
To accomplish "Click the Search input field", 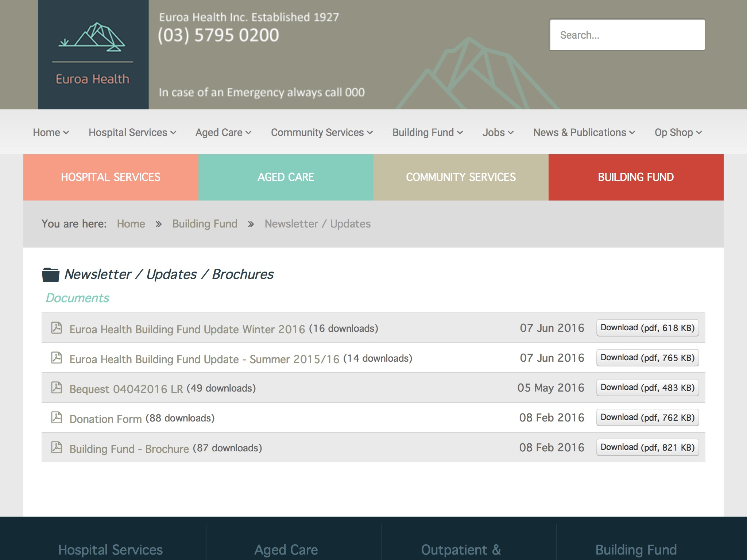I will 627,35.
